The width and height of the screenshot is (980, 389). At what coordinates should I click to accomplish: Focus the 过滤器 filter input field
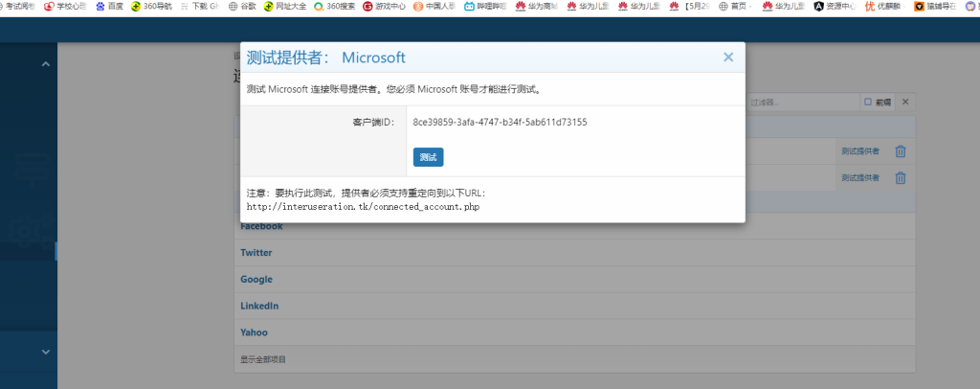tap(803, 102)
